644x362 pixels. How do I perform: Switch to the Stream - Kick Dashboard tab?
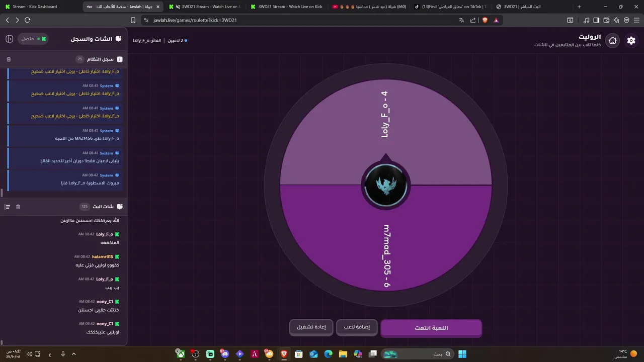tap(41, 7)
